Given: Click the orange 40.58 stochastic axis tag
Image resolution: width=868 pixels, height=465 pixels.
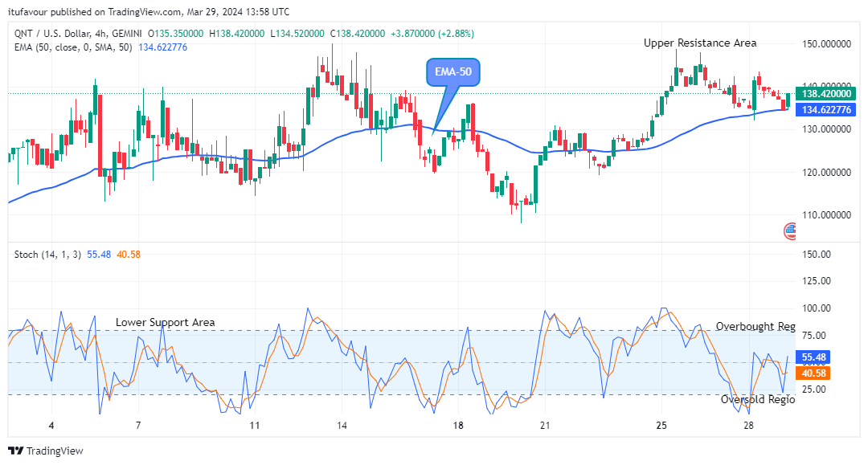Looking at the screenshot, I should (x=813, y=373).
